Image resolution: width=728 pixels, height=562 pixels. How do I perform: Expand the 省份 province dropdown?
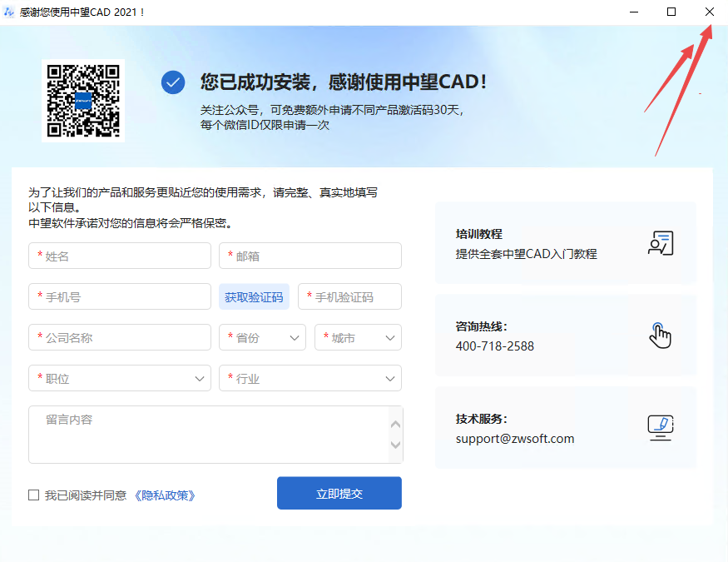pyautogui.click(x=262, y=338)
